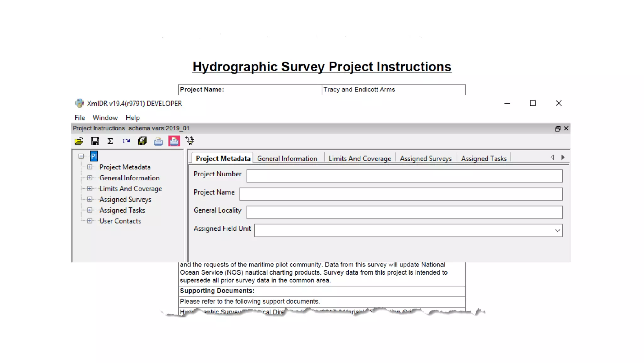Select Assigned Surveys in the tree
644x363 pixels.
point(125,200)
